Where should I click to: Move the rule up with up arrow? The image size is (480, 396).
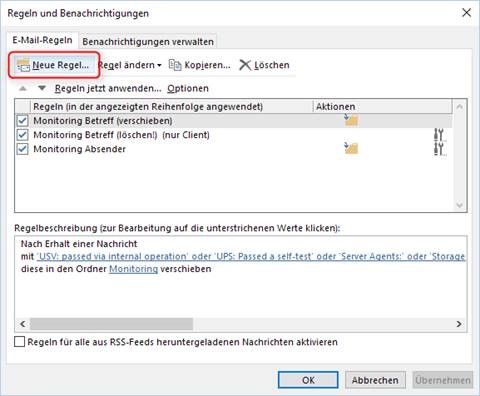pos(23,88)
